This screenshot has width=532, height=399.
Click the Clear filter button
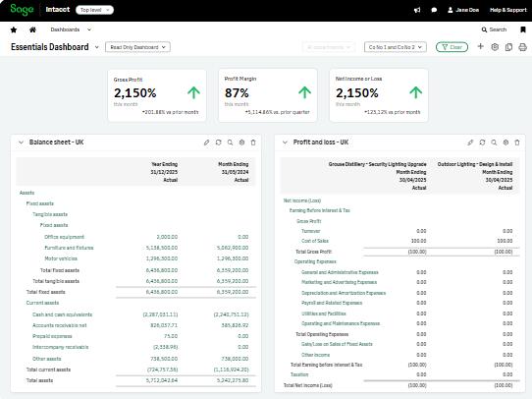[x=452, y=47]
